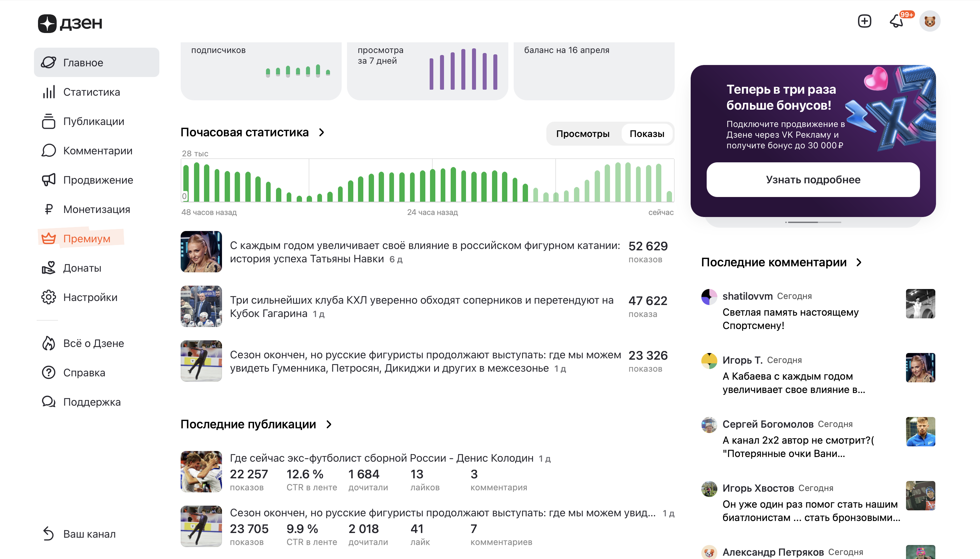The image size is (980, 559).
Task: Click the promo banner carousel indicator
Action: pos(813,222)
